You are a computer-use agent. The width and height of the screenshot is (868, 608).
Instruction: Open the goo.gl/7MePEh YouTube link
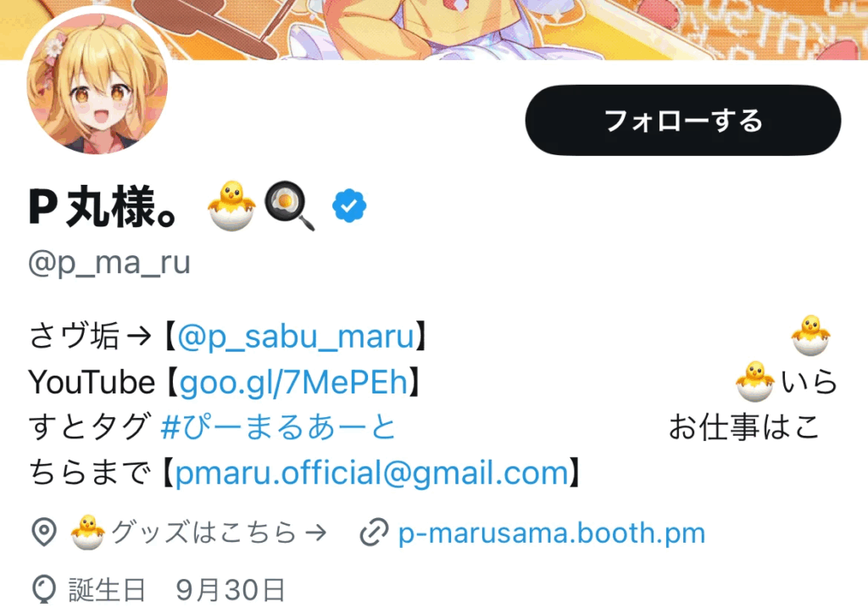[x=293, y=382]
